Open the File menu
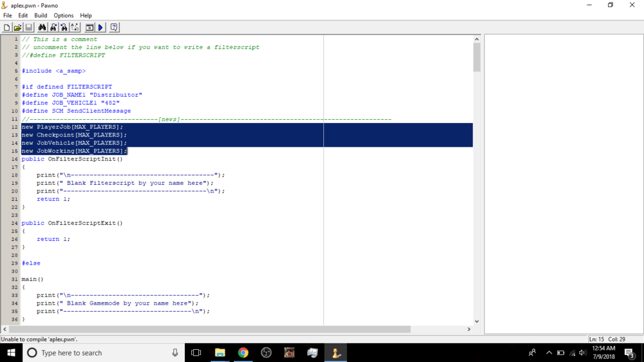 click(7, 15)
